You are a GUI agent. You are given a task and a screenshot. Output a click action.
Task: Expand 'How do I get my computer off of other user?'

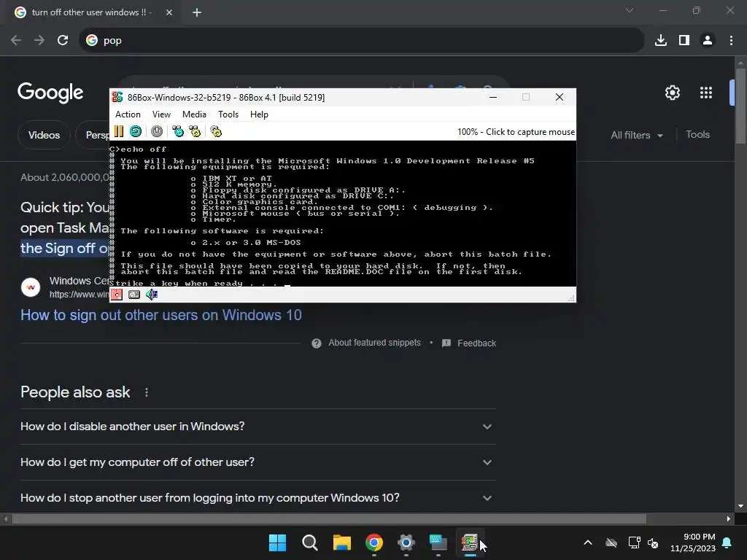(x=258, y=462)
